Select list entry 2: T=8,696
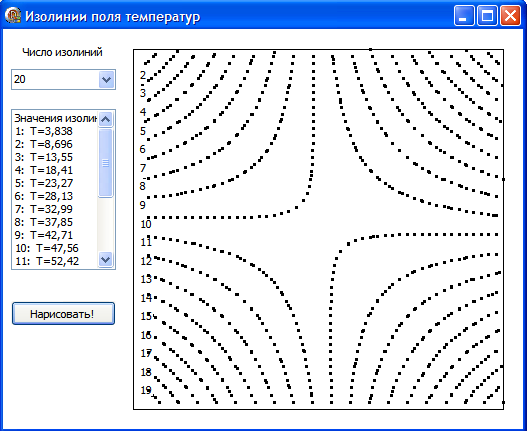The width and height of the screenshot is (527, 431). point(44,144)
